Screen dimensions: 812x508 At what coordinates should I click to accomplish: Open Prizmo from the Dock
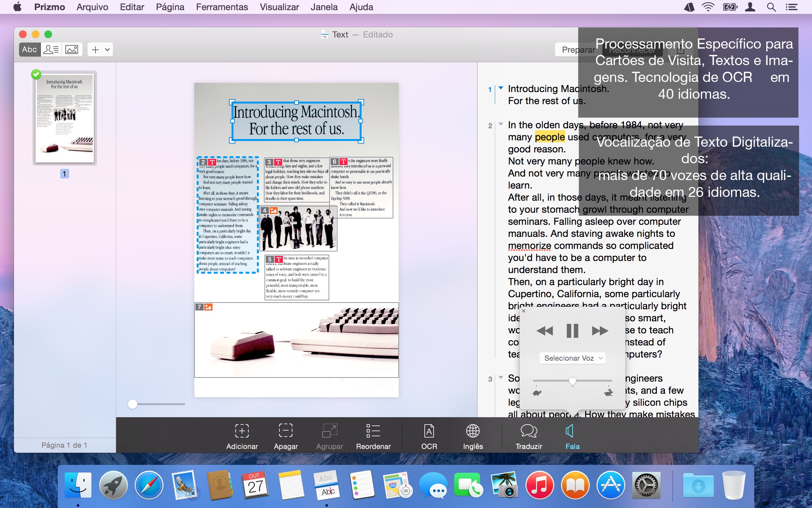326,485
